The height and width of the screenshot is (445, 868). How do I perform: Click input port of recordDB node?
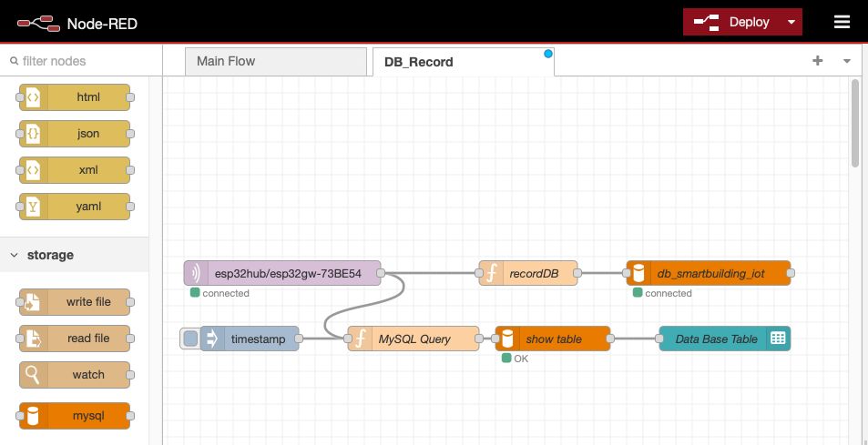click(479, 273)
